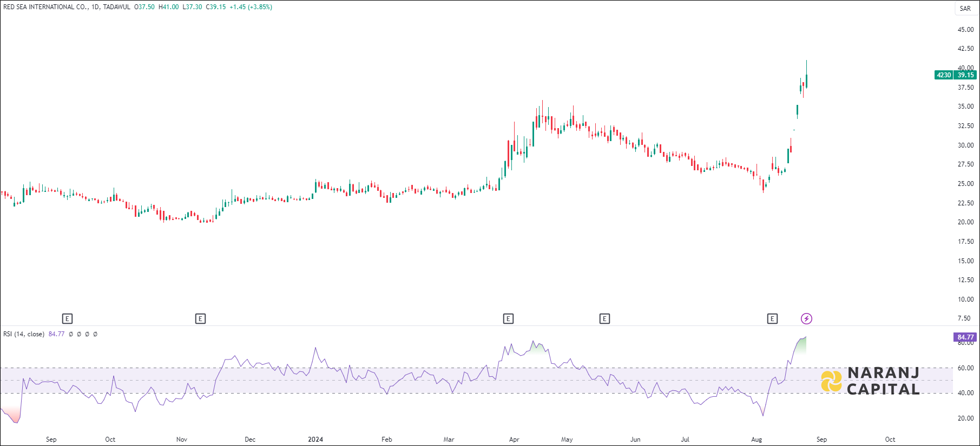Click the RED SEA INTERNATIONAL CO. symbol title
The width and height of the screenshot is (980, 446).
tap(46, 7)
